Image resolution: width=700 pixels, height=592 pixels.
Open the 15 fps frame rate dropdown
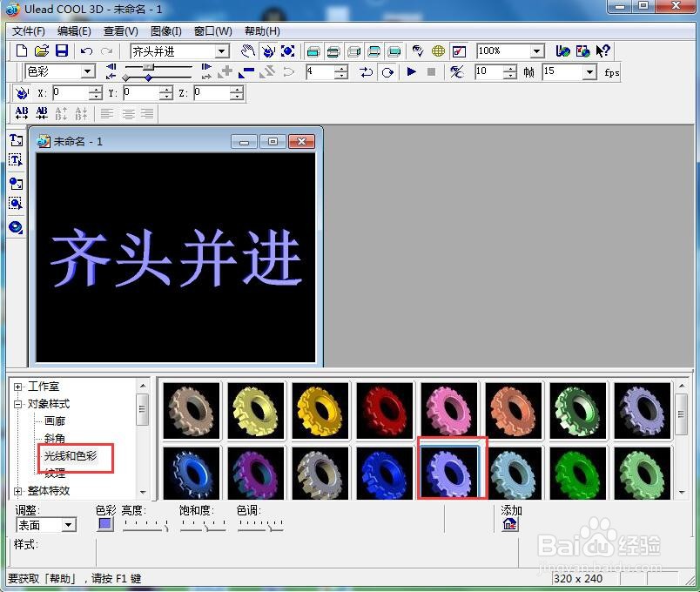[589, 72]
